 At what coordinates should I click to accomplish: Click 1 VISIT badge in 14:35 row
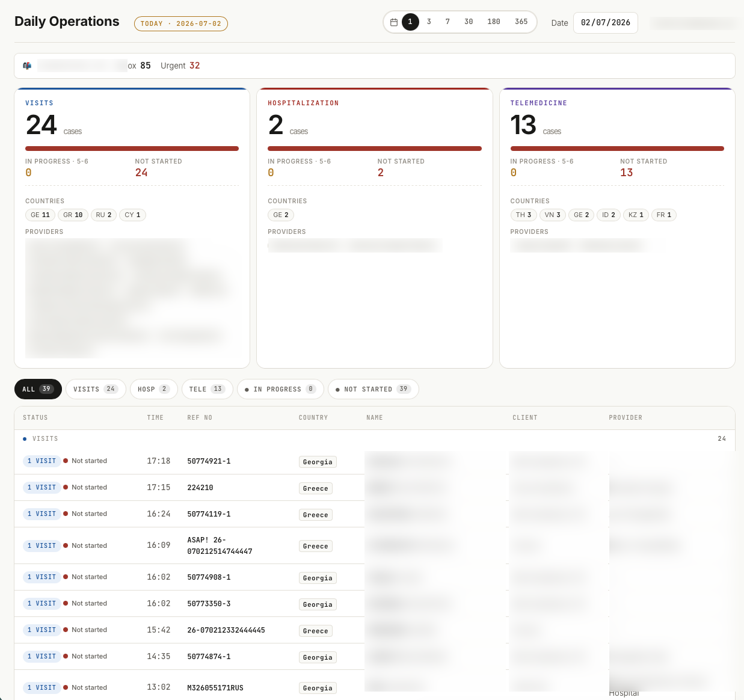point(42,657)
